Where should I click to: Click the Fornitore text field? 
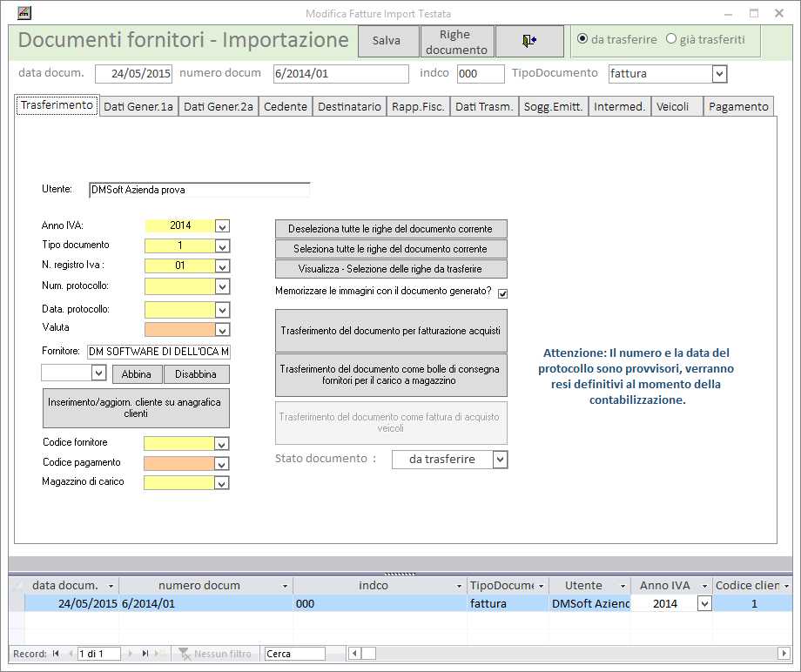click(158, 352)
